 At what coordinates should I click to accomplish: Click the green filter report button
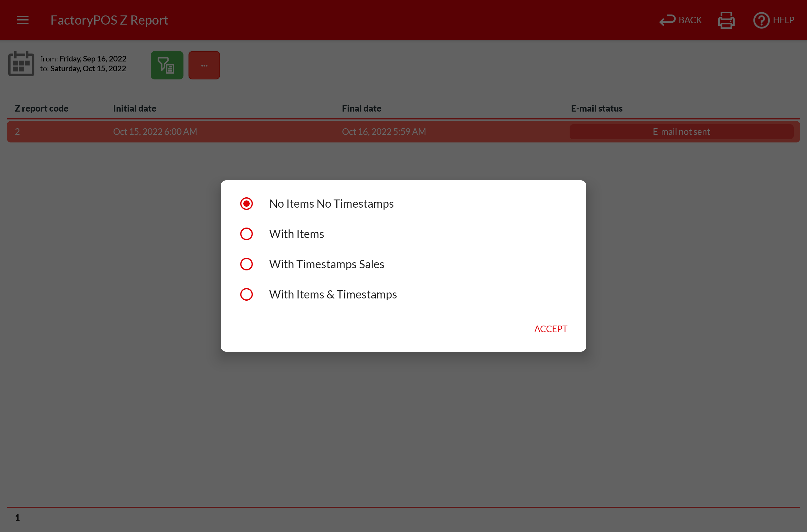pos(167,65)
